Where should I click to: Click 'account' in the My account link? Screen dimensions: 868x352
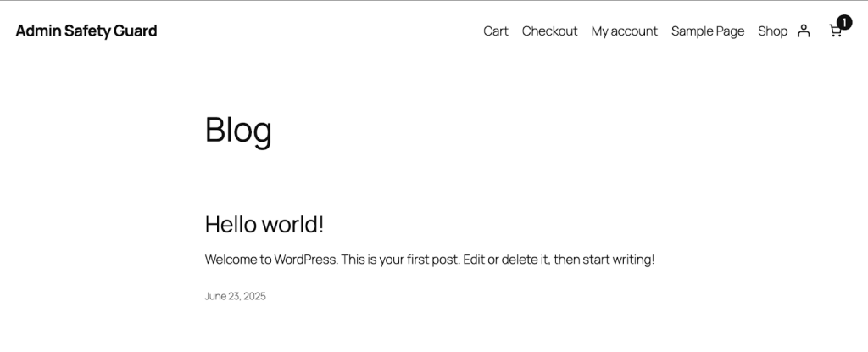[634, 31]
